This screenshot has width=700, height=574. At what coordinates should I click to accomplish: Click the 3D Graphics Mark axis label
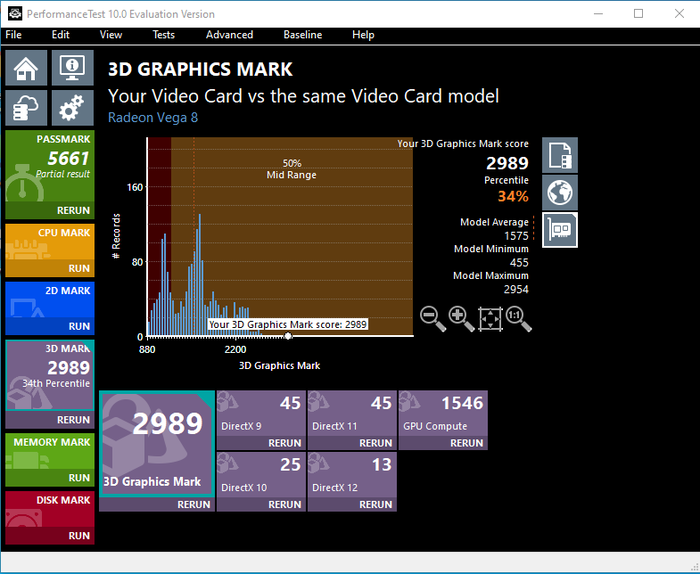(279, 366)
